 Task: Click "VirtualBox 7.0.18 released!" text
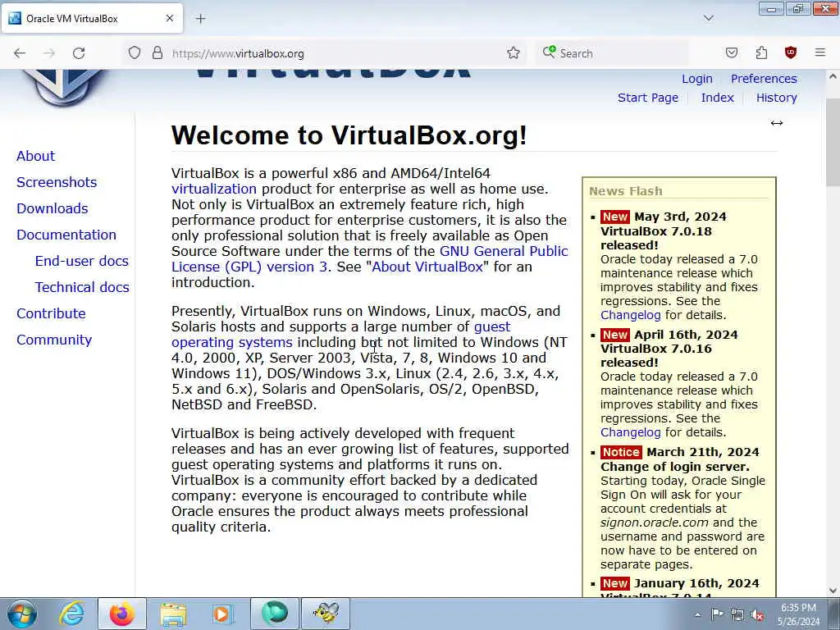(656, 239)
